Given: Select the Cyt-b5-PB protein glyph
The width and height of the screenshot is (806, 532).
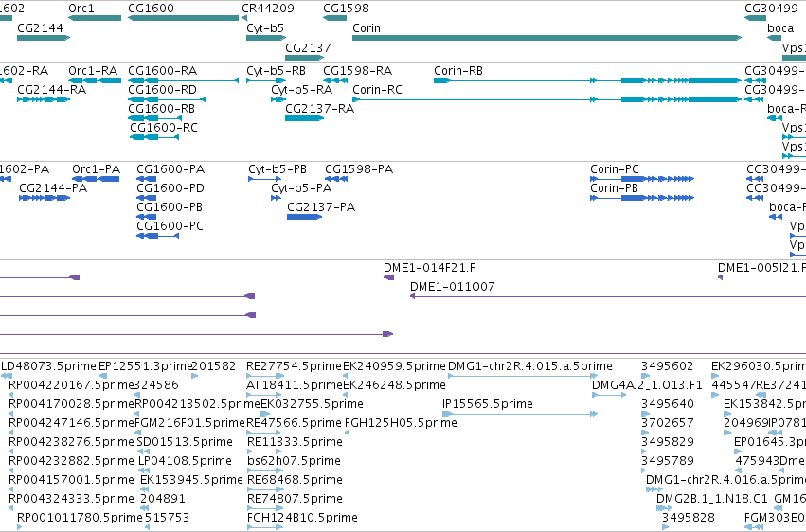Looking at the screenshot, I should [265, 179].
